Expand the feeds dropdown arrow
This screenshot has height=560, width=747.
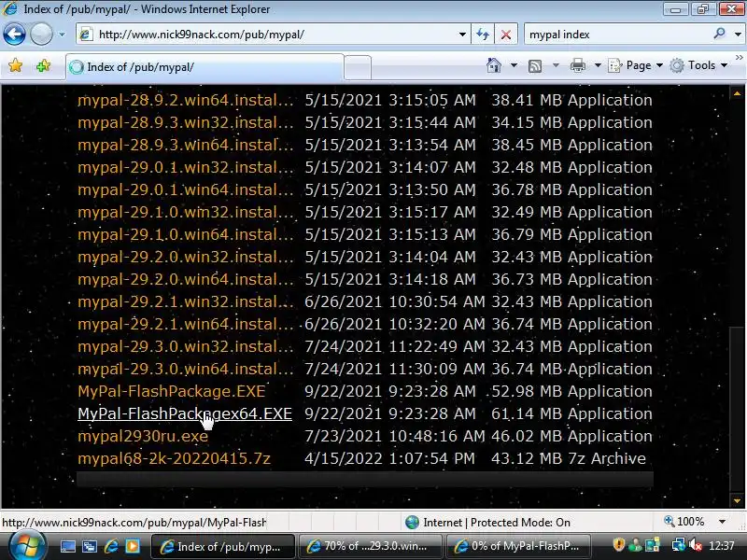pos(556,65)
